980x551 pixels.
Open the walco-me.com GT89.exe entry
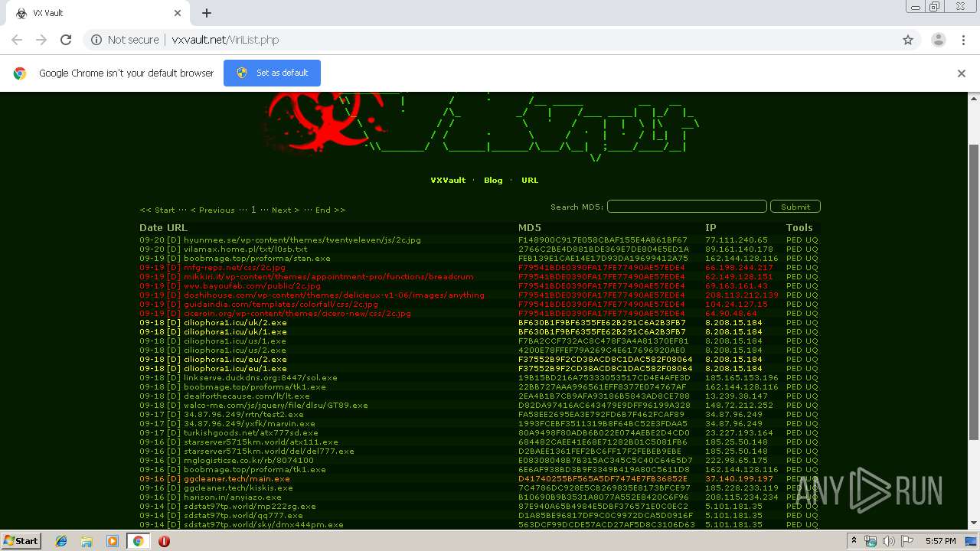pyautogui.click(x=276, y=406)
